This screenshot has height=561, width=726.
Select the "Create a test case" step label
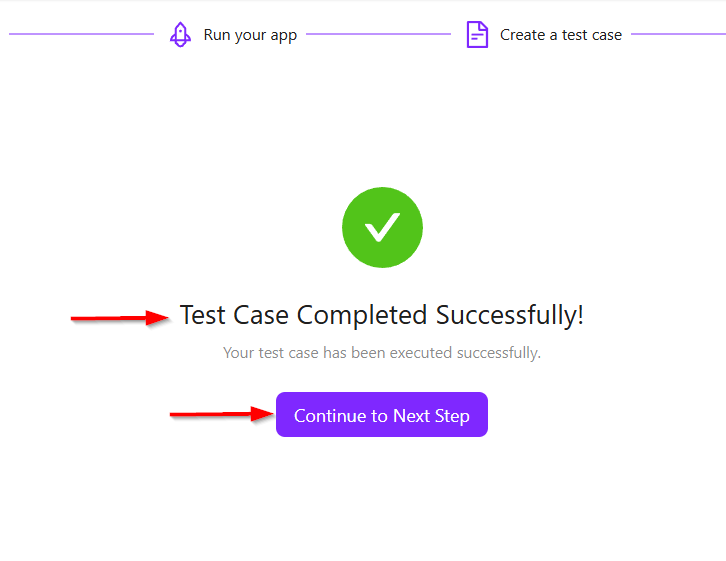(561, 35)
